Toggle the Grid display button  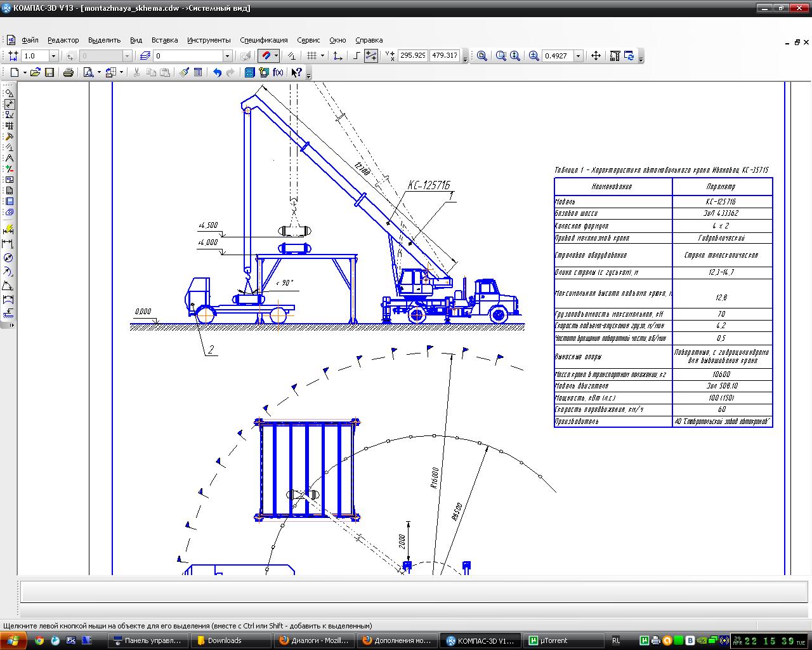tap(311, 56)
